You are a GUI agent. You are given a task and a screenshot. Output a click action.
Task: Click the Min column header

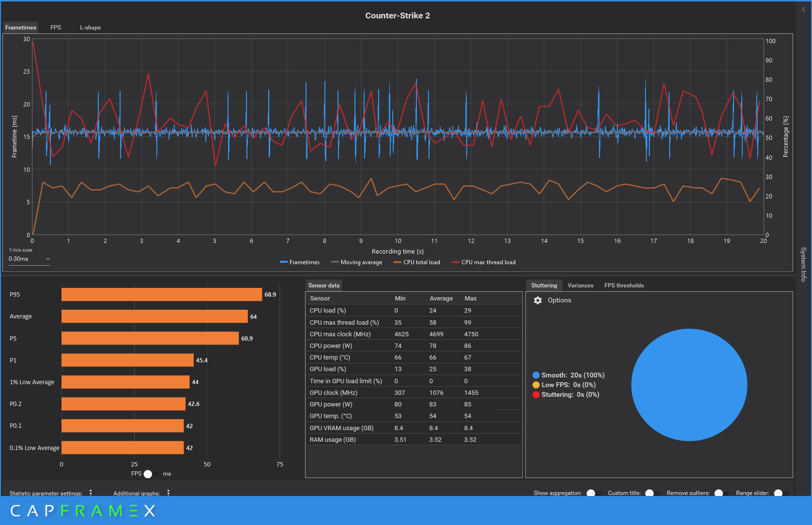pos(400,299)
